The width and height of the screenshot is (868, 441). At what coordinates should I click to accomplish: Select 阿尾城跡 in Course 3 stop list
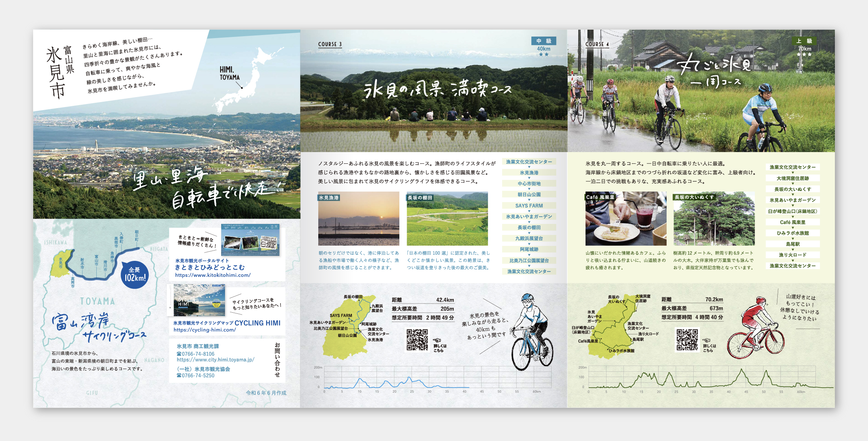point(529,249)
